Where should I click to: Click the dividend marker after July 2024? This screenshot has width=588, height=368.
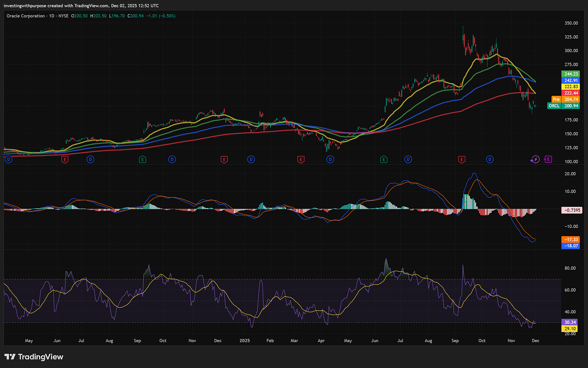(90, 160)
